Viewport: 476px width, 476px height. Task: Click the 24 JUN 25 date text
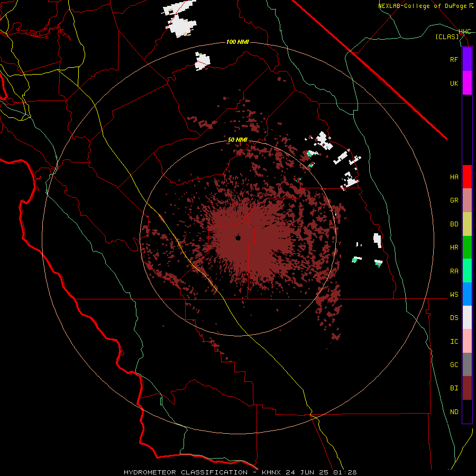307,472
